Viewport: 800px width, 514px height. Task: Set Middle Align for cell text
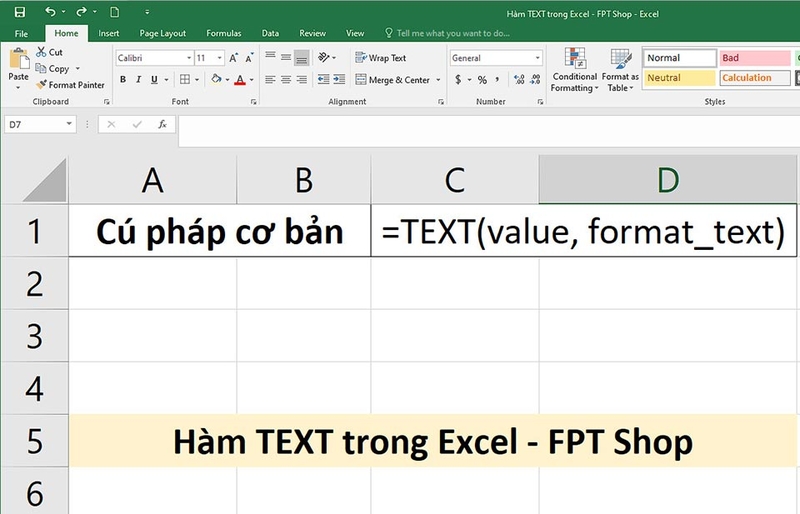[286, 58]
